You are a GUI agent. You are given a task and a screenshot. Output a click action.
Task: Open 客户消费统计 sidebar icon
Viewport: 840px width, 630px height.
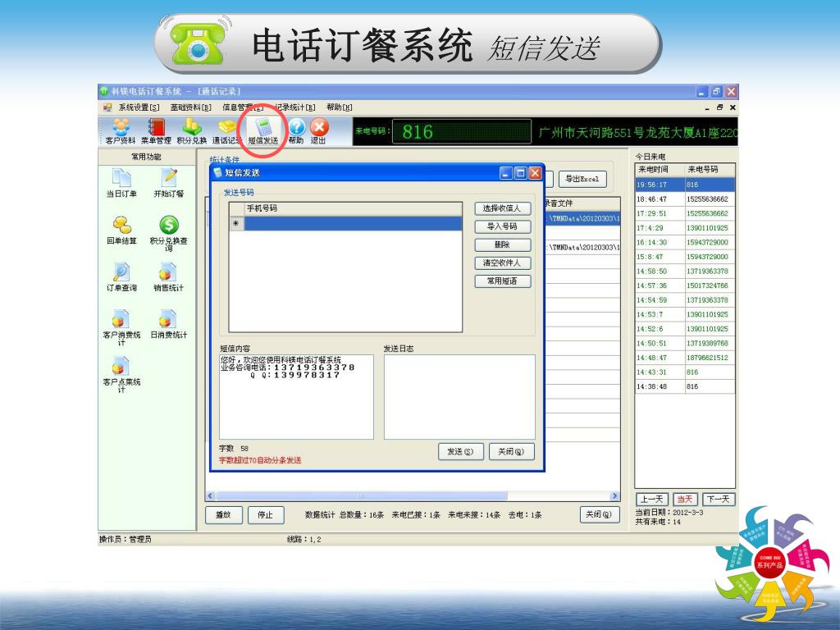121,327
